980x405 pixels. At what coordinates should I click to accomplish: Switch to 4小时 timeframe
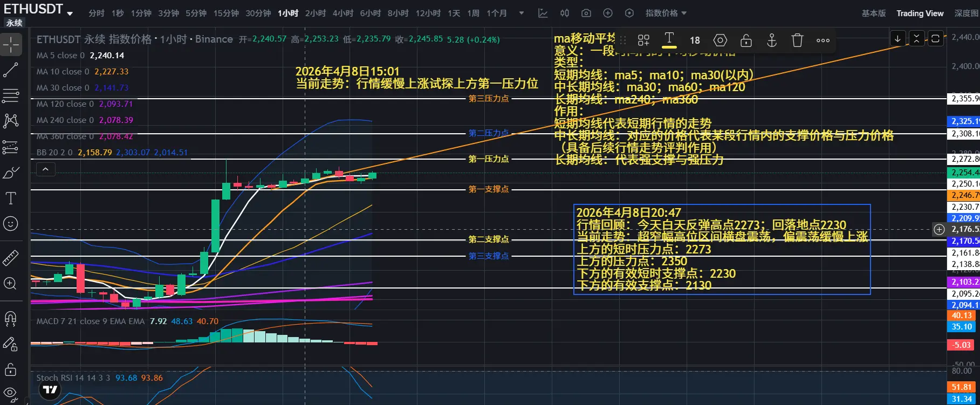(343, 13)
